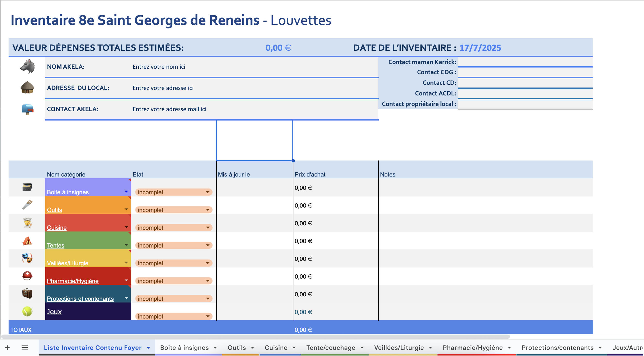Click the mailbox icon beside CONTACT AKELA

tap(27, 109)
